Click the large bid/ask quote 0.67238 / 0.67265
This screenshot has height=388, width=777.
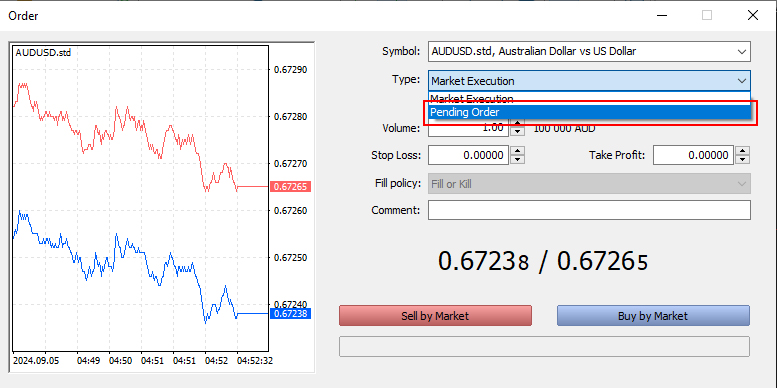tap(543, 262)
